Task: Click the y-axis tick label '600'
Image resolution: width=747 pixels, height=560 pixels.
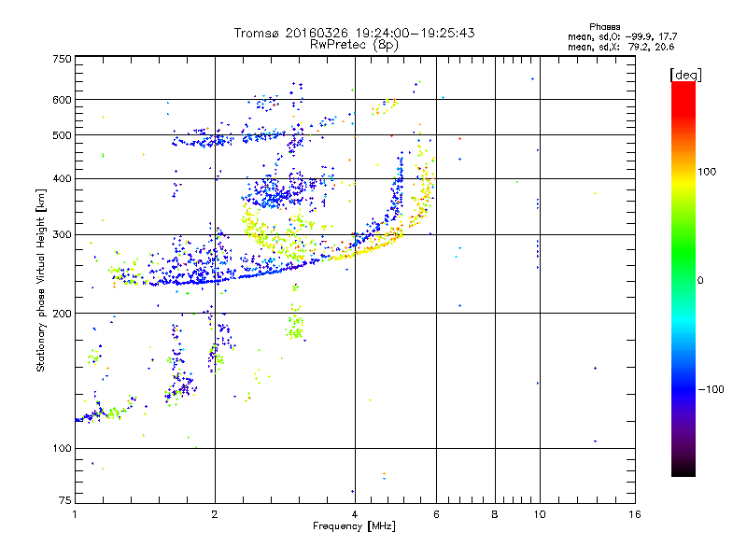Action: pos(62,100)
